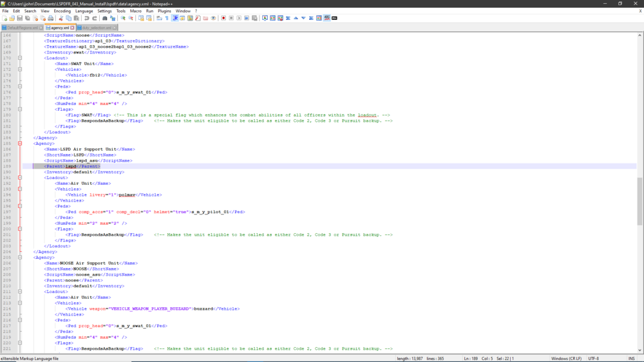Toggle file Monitoring eye icon

pyautogui.click(x=214, y=18)
